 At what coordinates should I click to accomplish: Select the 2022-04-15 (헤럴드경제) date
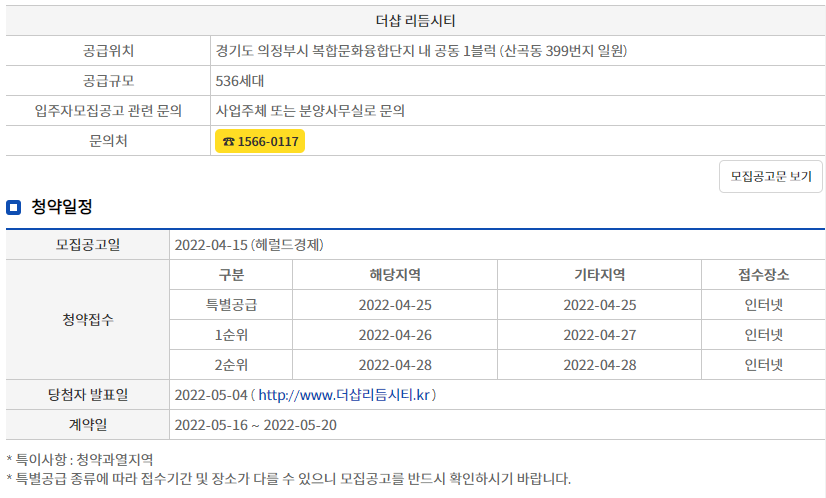(249, 245)
